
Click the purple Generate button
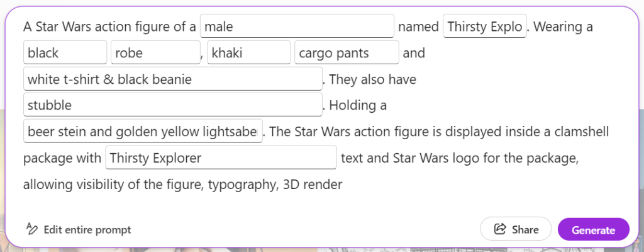(593, 229)
